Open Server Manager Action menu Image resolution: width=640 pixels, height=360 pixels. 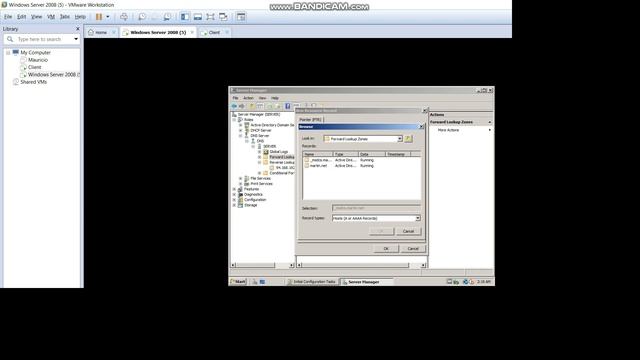coord(248,98)
